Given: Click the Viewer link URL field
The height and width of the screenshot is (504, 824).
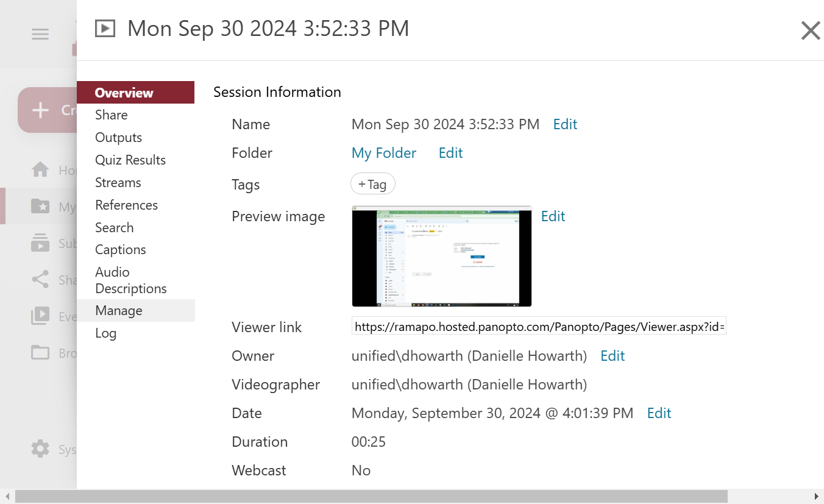Looking at the screenshot, I should (539, 327).
